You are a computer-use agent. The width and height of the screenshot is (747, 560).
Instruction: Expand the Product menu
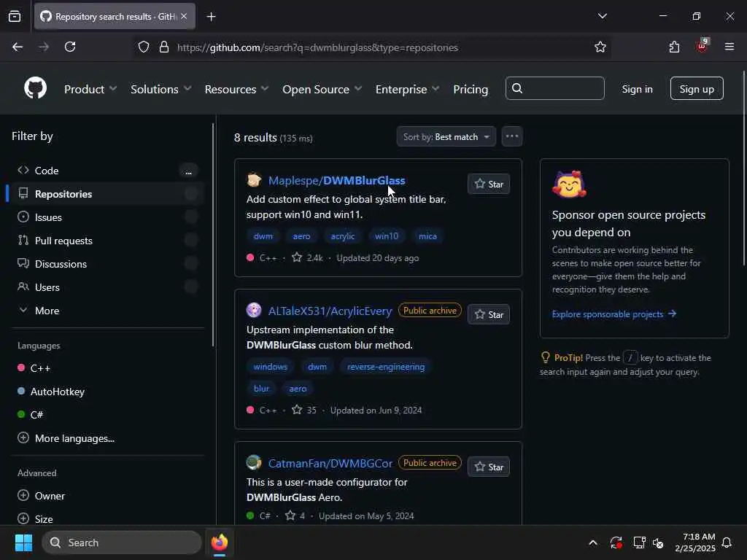point(90,89)
